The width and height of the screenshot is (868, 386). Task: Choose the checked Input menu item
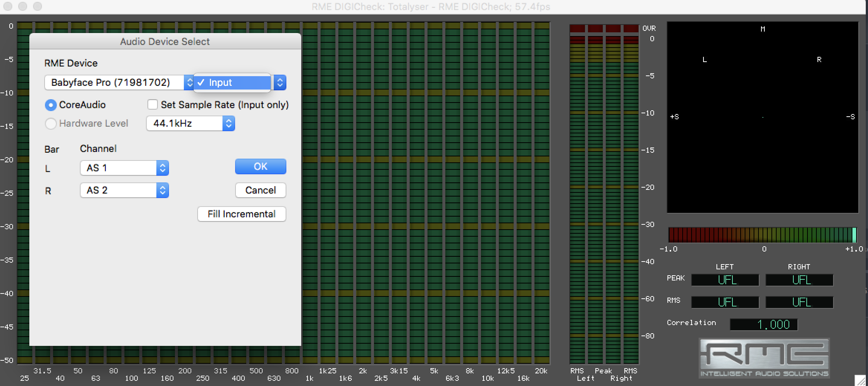click(x=232, y=82)
